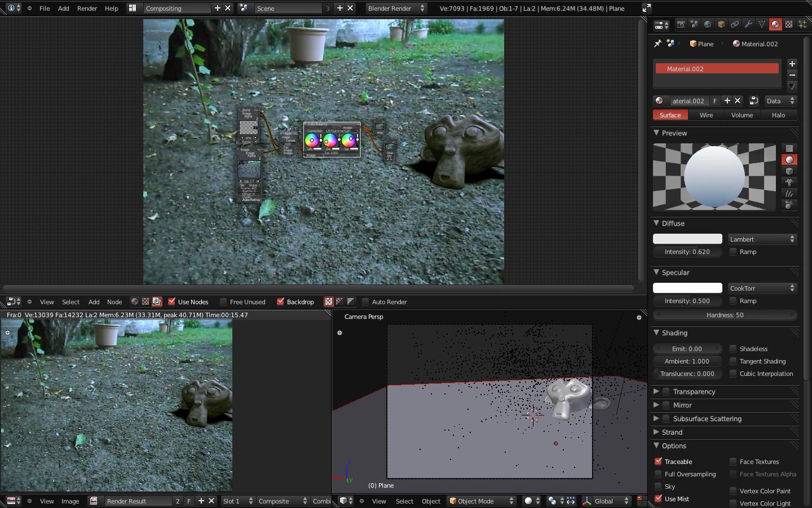Disable the Use Nodes checkbox
Viewport: 812px width, 508px height.
pos(172,301)
